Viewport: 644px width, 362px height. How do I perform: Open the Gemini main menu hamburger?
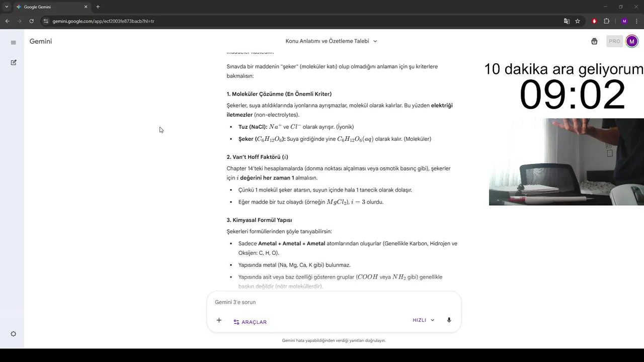pyautogui.click(x=14, y=42)
